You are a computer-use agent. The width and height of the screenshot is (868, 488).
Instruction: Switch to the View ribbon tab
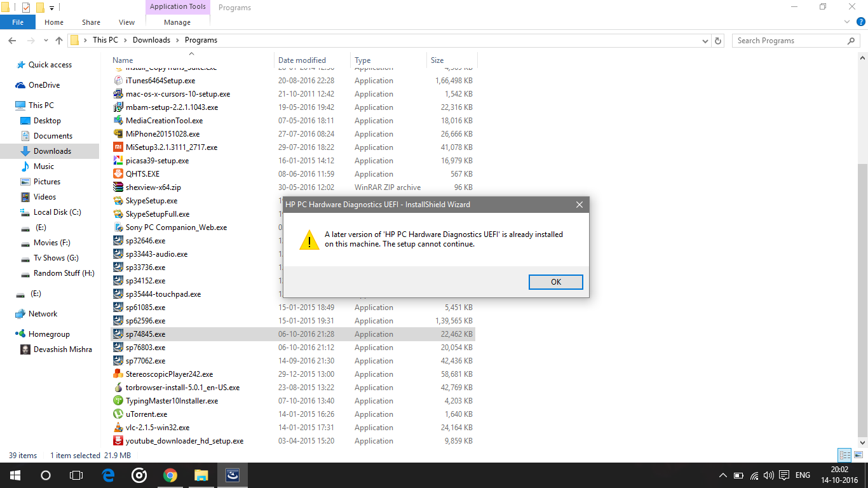(127, 22)
